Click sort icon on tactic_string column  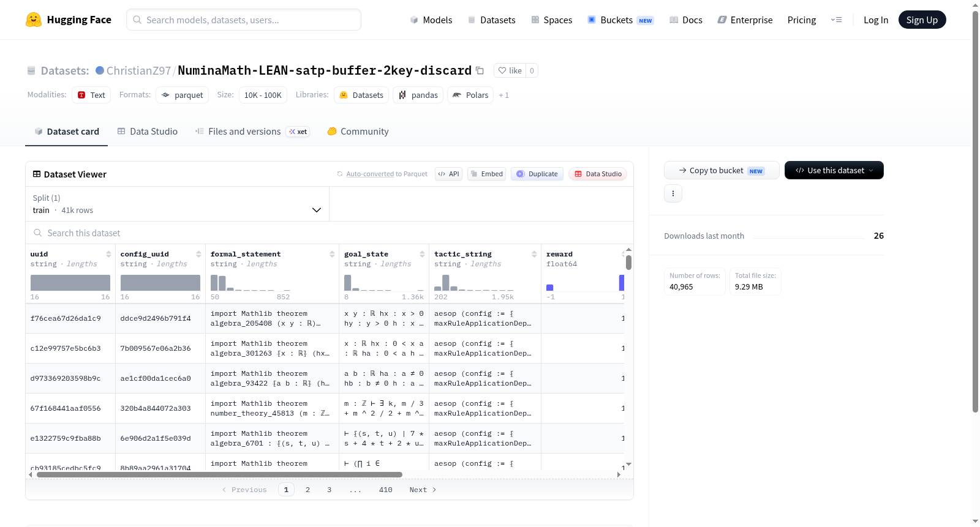(x=534, y=254)
